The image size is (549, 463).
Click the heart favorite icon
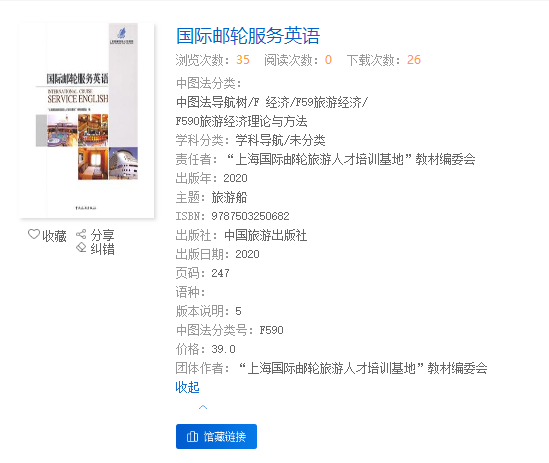point(34,234)
